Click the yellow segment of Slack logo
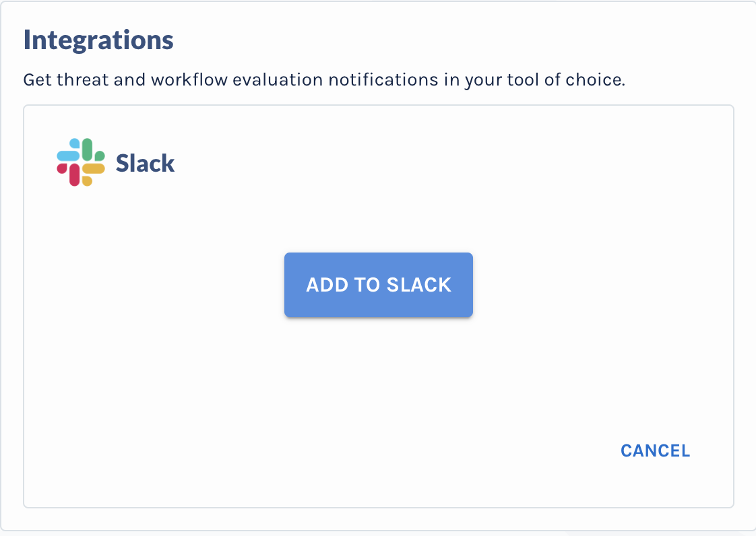756x536 pixels. [93, 174]
